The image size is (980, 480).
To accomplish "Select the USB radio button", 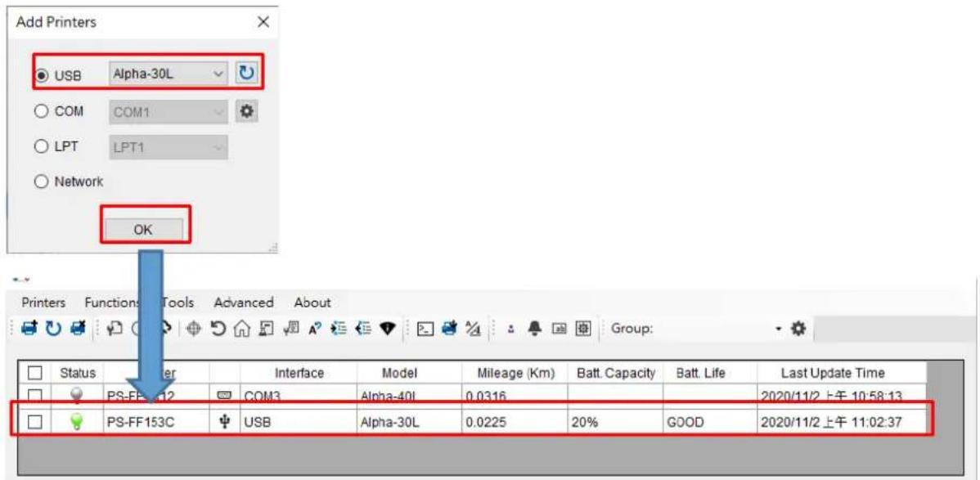I will pyautogui.click(x=41, y=75).
